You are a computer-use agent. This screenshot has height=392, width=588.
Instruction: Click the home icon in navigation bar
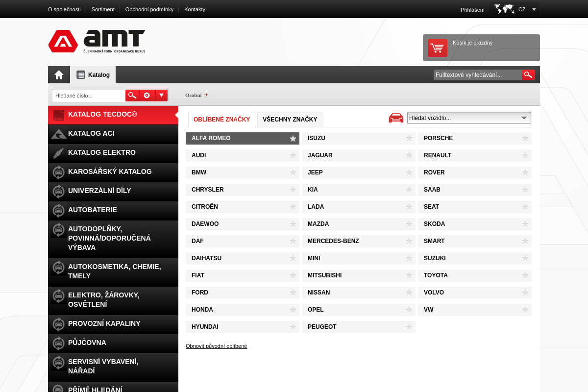coord(59,75)
